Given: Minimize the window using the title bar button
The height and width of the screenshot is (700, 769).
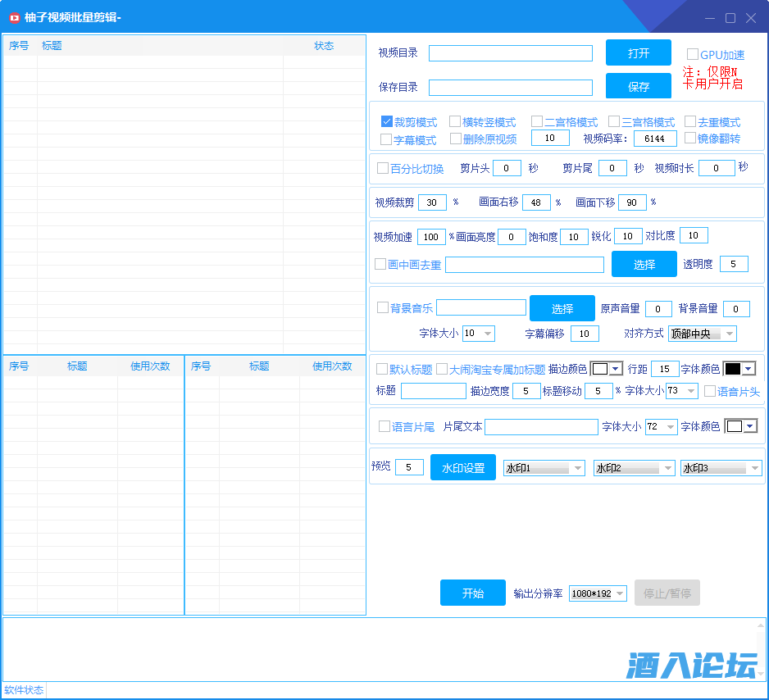Looking at the screenshot, I should (710, 17).
